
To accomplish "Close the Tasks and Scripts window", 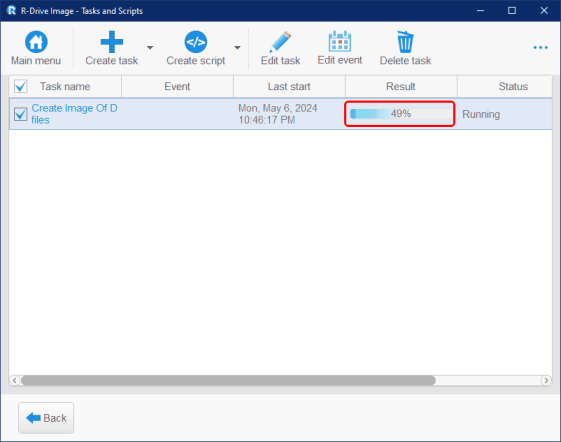I will coord(544,10).
